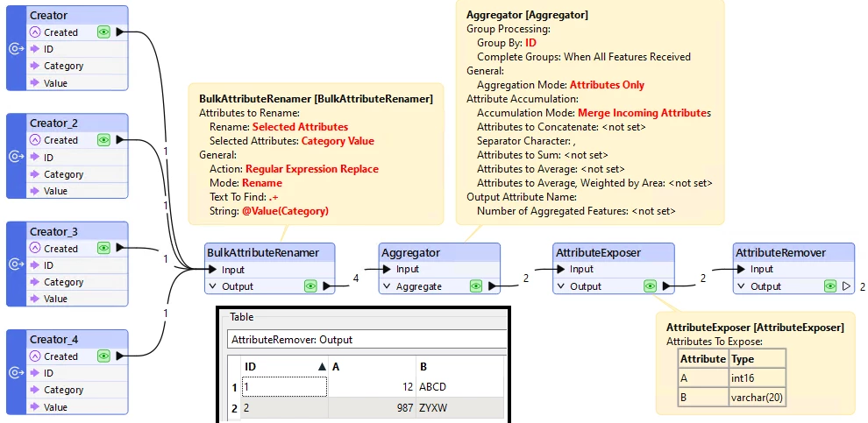Viewport: 868px width, 423px height.
Task: Inspect cached features on Creator_3 Created port
Action: 103,248
